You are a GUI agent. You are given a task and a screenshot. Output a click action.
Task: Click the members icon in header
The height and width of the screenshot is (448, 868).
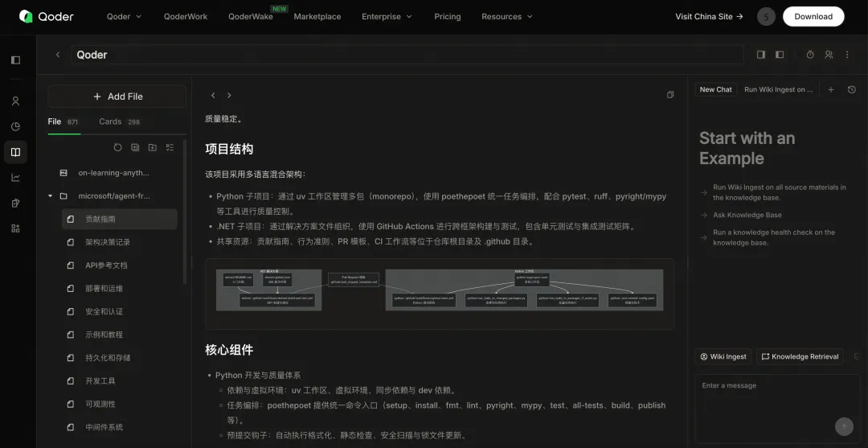[829, 54]
